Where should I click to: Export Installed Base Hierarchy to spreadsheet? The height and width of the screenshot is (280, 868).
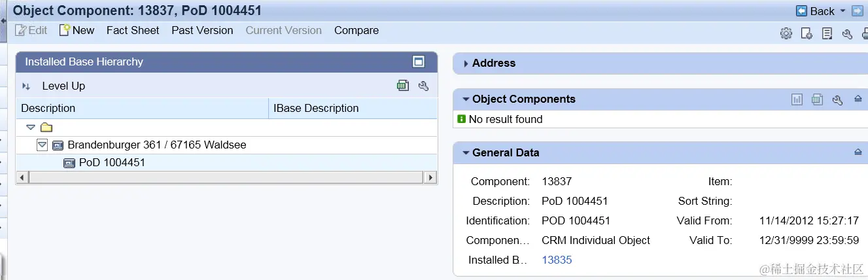coord(403,86)
